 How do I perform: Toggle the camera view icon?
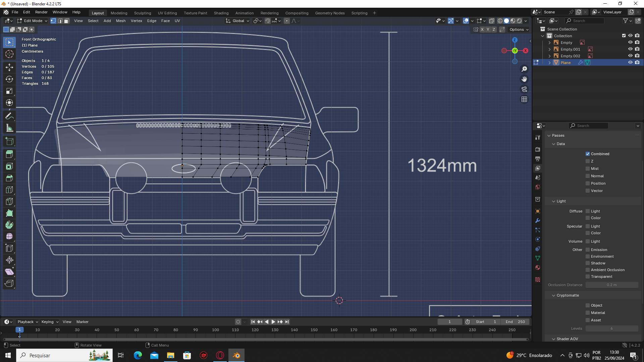[x=524, y=89]
